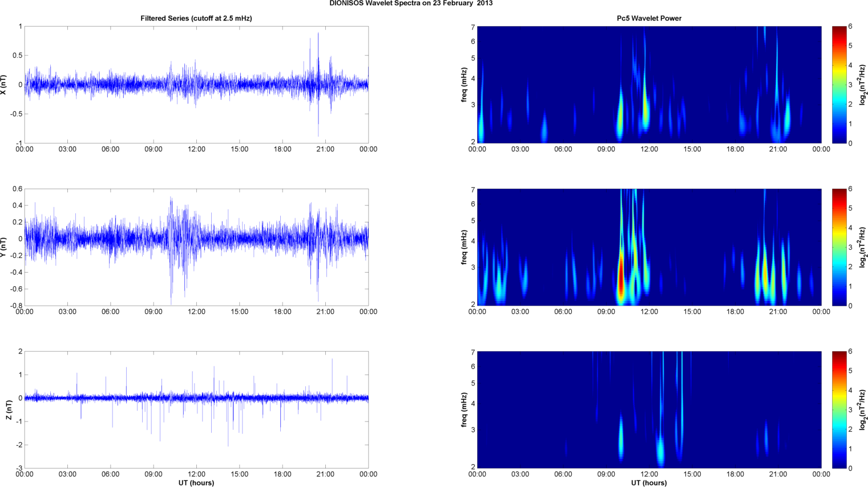Click the Y component filtered time series plot
868x487 pixels.
tap(196, 247)
